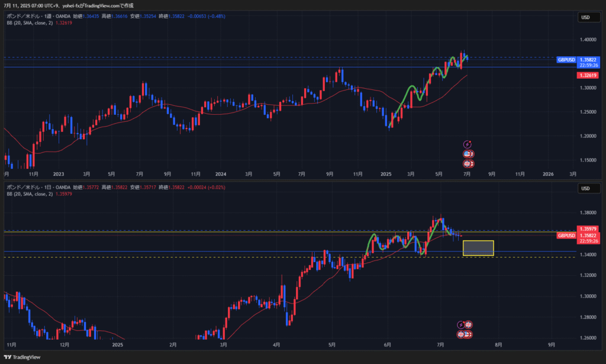606x364 pixels.
Task: Click the TradingView logo at bottom left
Action: click(x=22, y=357)
